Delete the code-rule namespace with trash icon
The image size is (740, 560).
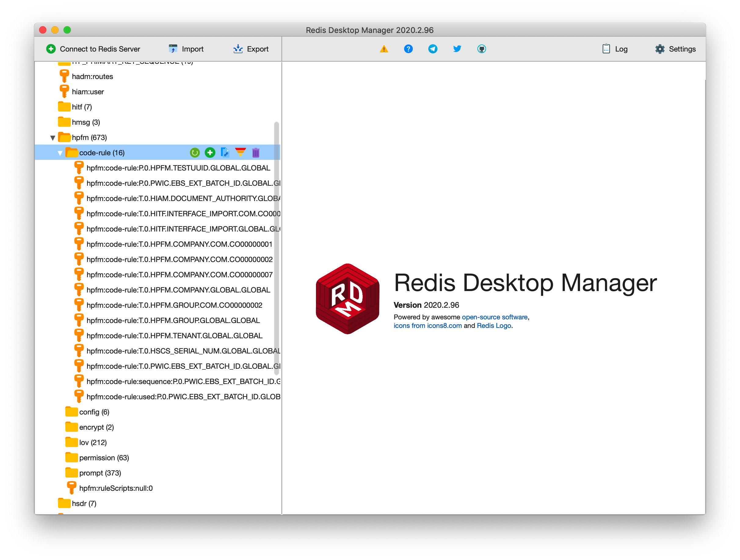tap(256, 153)
